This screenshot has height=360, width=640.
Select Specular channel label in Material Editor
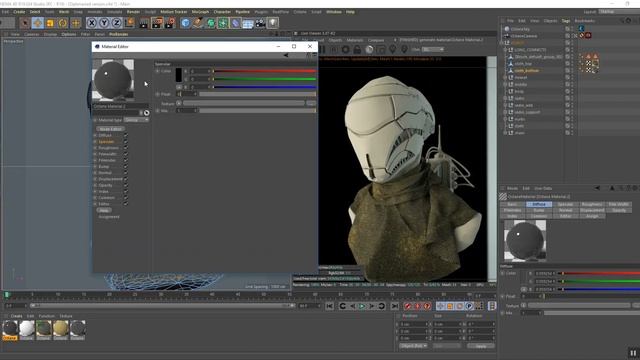pyautogui.click(x=107, y=142)
